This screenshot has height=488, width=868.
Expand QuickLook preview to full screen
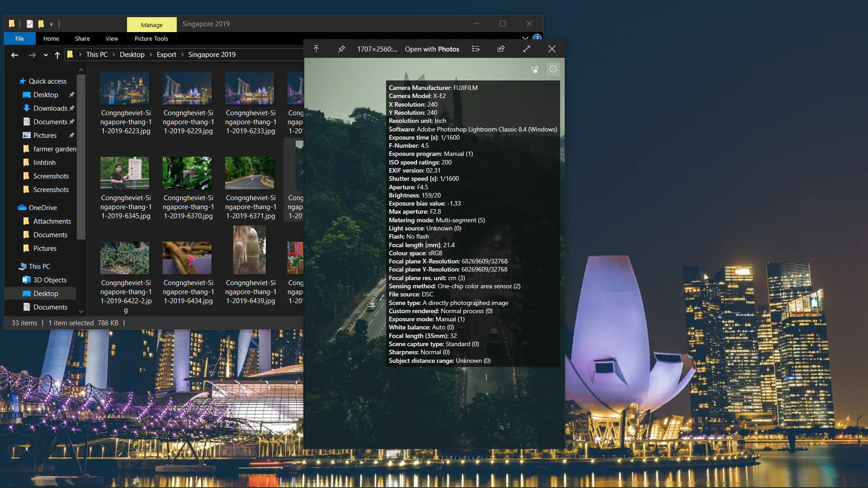(x=527, y=49)
